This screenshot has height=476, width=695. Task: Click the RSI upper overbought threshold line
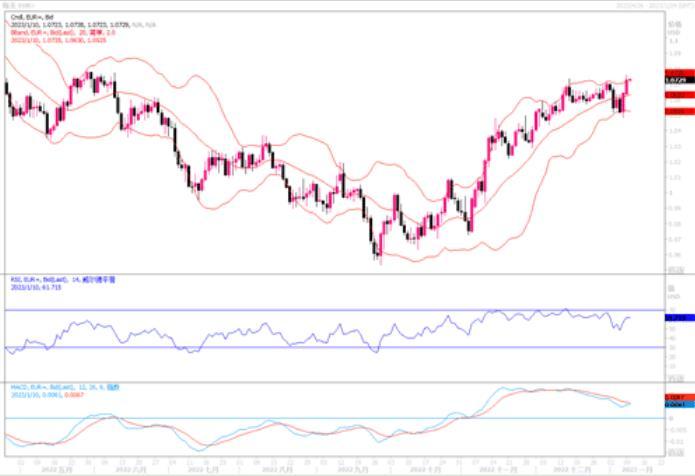click(x=300, y=311)
